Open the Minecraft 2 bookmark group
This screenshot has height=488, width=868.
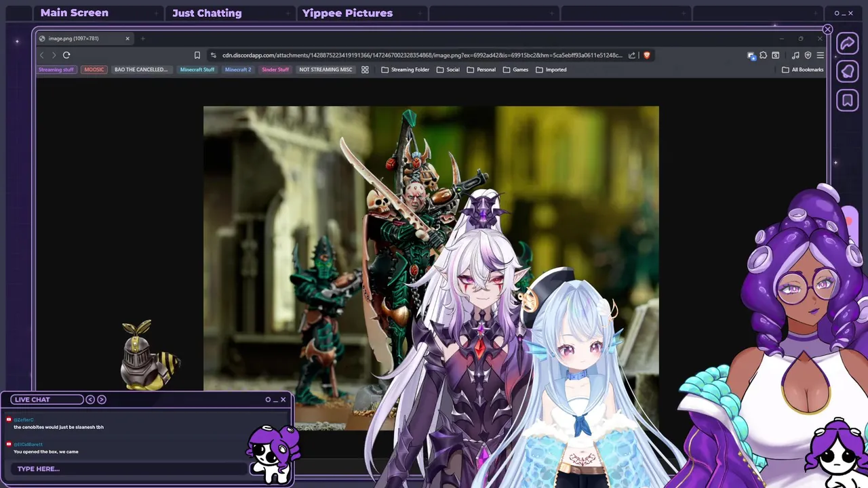tap(238, 69)
